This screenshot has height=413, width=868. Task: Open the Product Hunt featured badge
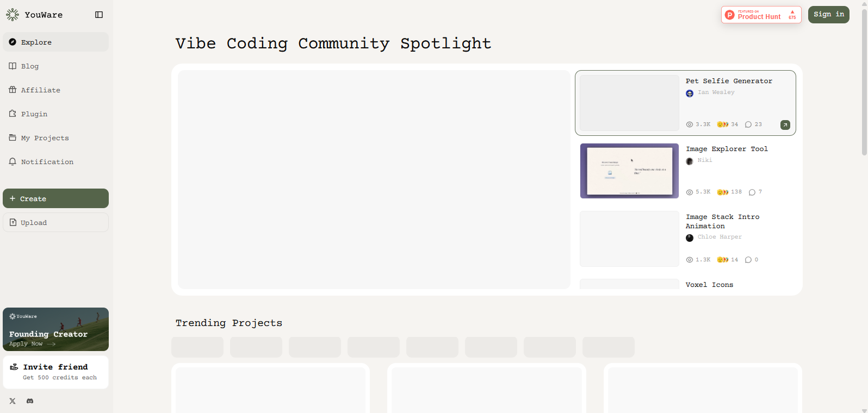point(761,15)
